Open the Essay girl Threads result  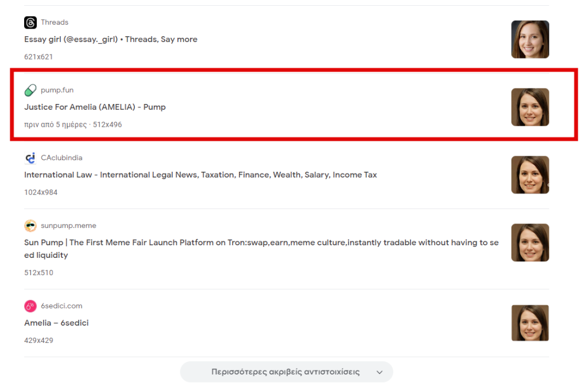click(x=111, y=40)
